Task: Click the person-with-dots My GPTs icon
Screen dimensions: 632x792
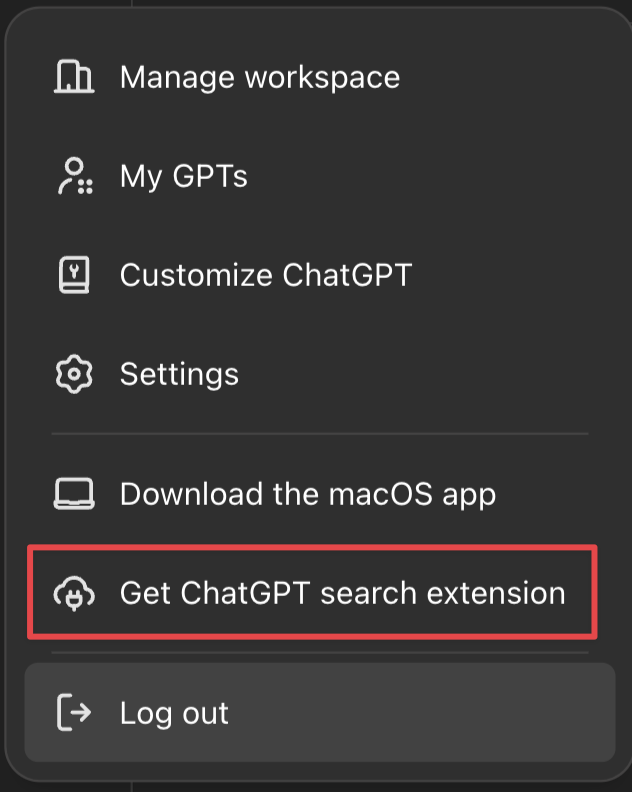Action: coord(75,176)
